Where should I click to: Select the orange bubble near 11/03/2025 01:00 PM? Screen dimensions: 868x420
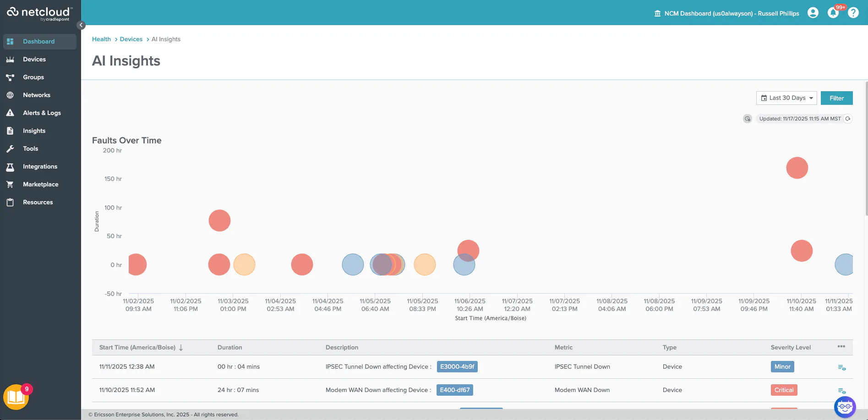click(244, 264)
